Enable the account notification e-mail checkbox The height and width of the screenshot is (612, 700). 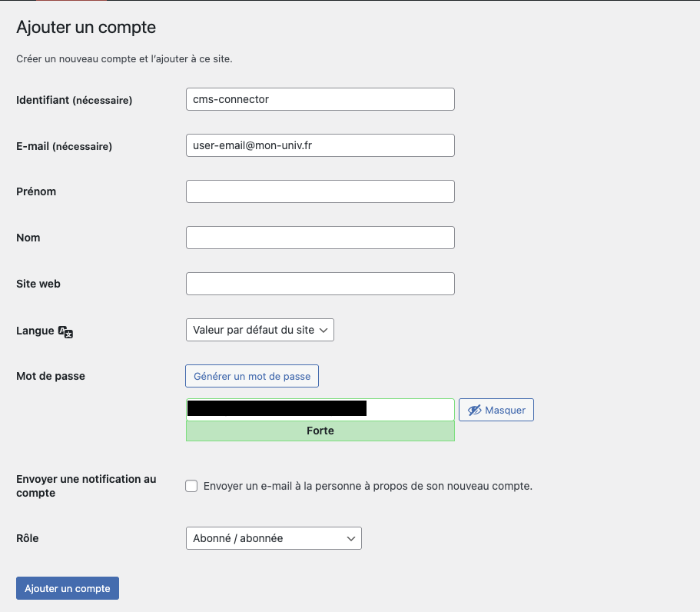(x=191, y=486)
